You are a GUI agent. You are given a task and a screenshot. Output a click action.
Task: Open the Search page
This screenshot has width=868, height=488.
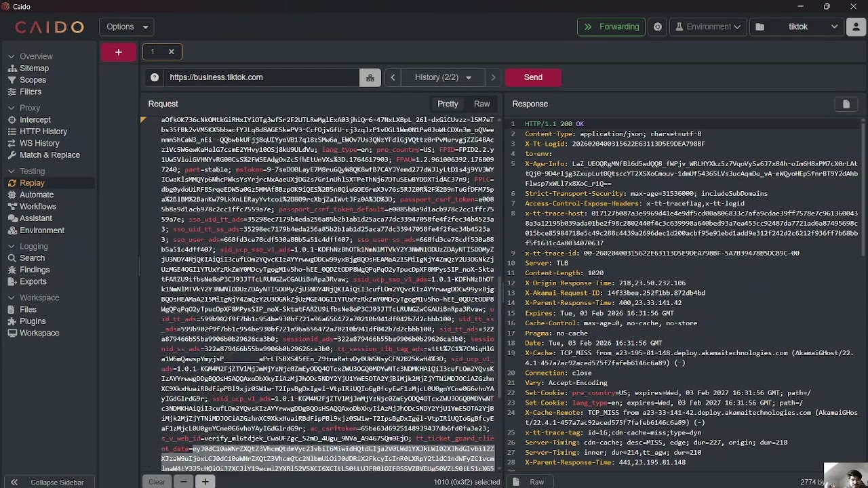(x=32, y=258)
